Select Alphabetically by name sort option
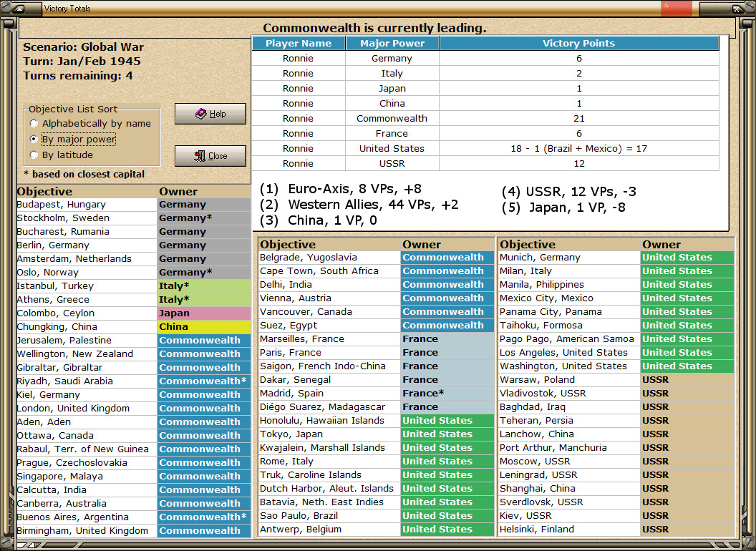Screen dimensions: 756x551 click(x=90, y=123)
